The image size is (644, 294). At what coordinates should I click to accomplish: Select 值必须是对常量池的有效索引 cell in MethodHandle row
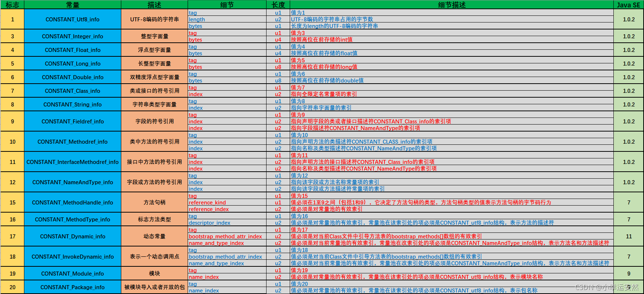452,209
